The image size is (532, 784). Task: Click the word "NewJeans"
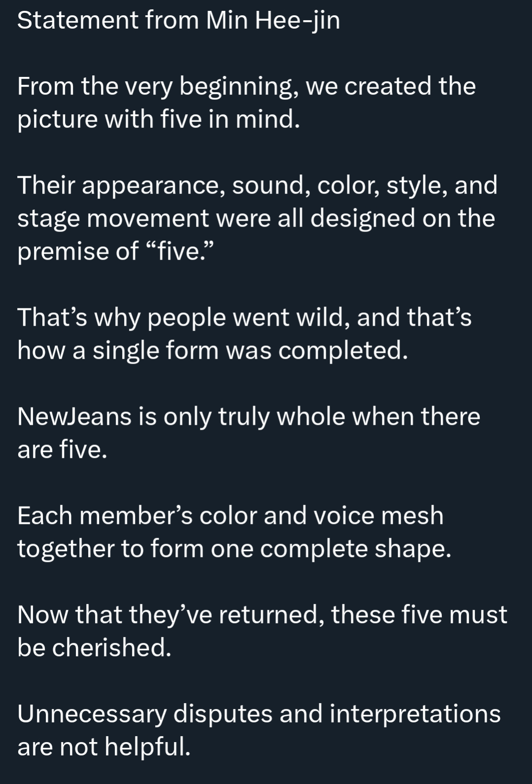click(74, 416)
